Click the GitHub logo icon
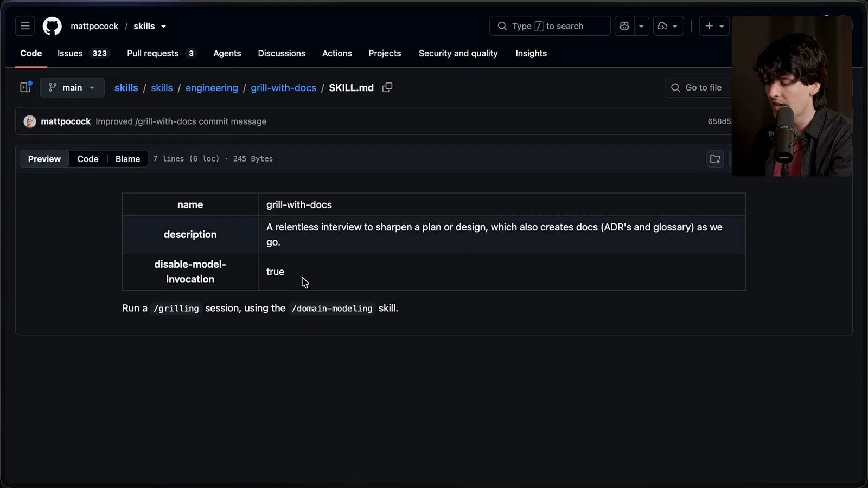 pos(52,26)
